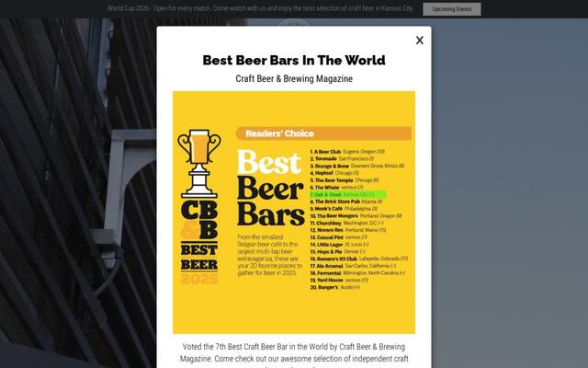Viewport: 588px width, 368px height.
Task: Click the Best Beer Bars yellow award image
Action: click(294, 213)
